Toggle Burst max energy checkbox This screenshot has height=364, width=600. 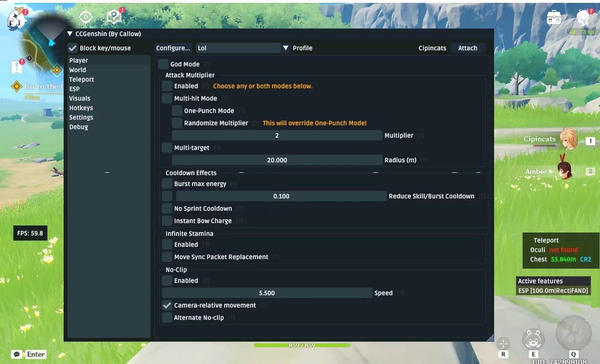click(167, 184)
